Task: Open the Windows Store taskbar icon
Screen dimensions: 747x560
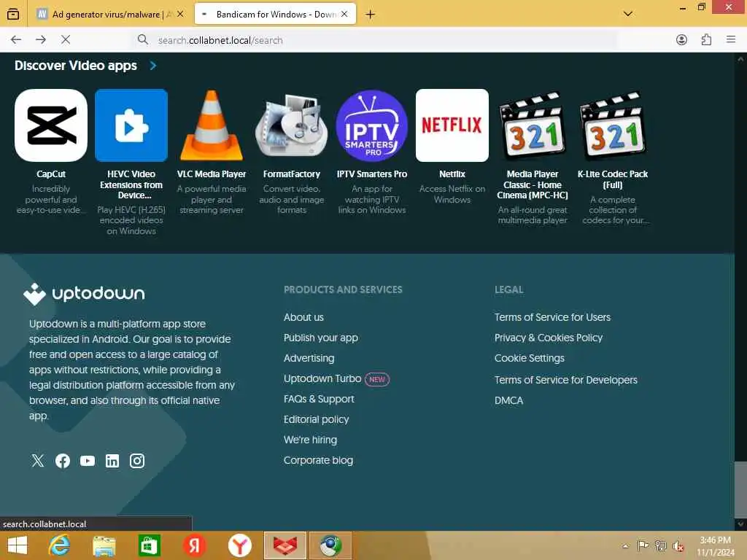Action: 149,545
